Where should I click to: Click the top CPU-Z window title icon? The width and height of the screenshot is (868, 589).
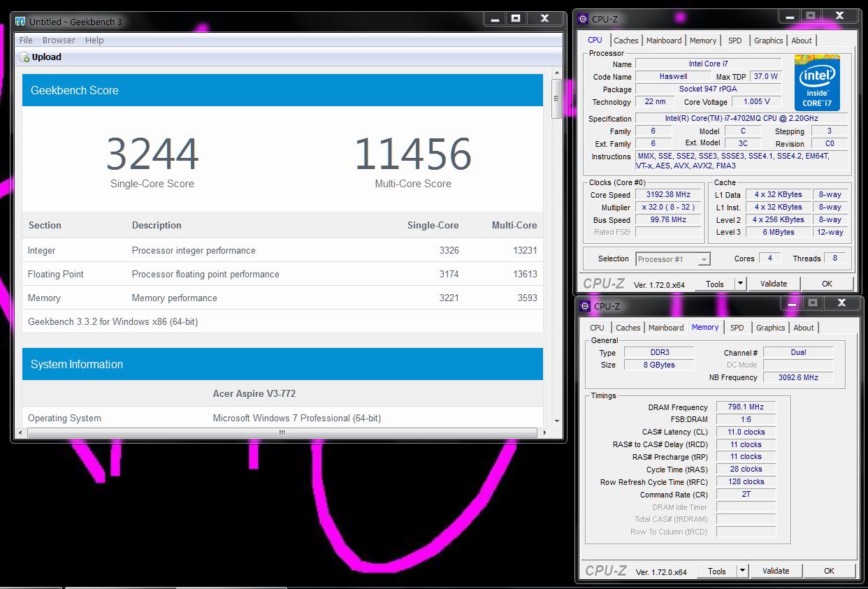584,19
